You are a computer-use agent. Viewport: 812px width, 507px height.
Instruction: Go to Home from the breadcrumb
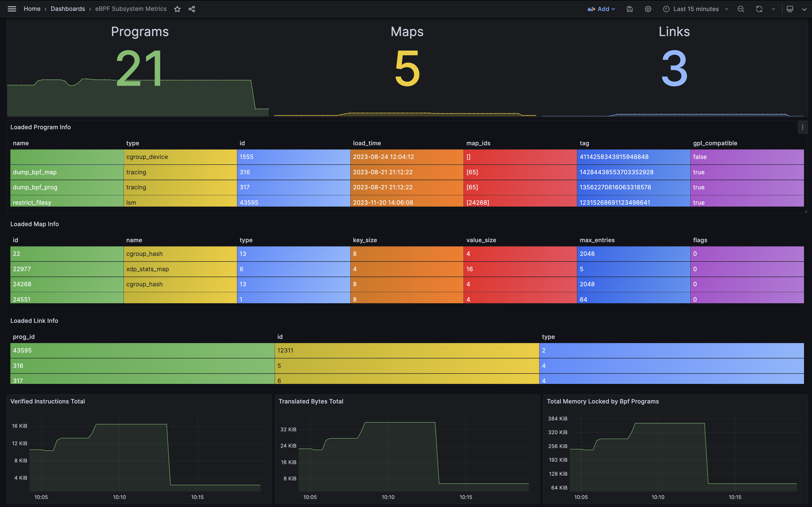pos(32,9)
